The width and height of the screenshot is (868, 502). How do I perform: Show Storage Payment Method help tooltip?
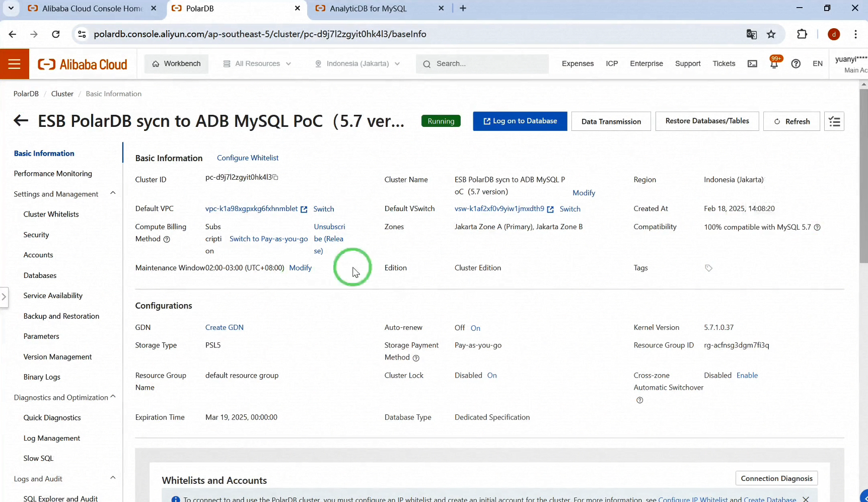[x=416, y=358]
